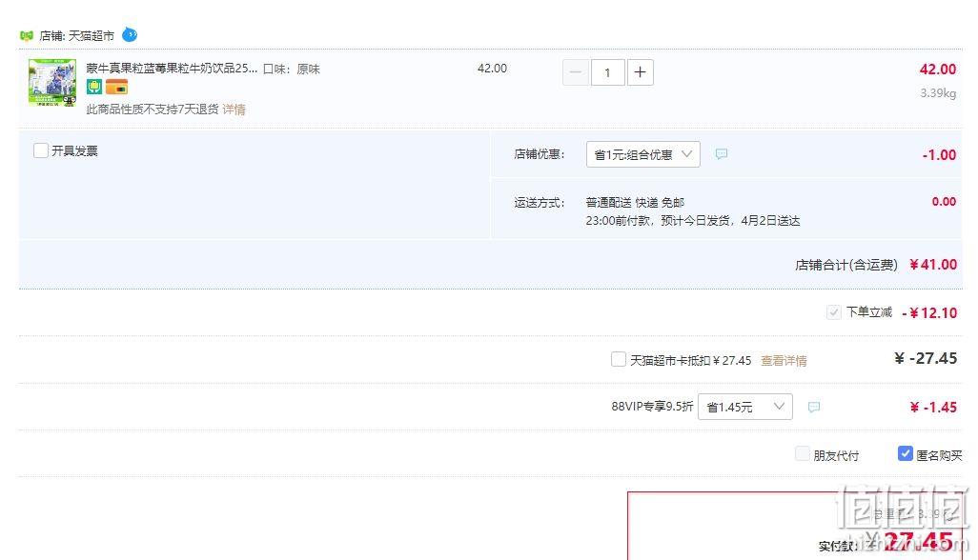The height and width of the screenshot is (560, 978).
Task: Expand the 省1元:组合优惠 store discount dropdown
Action: 643,154
